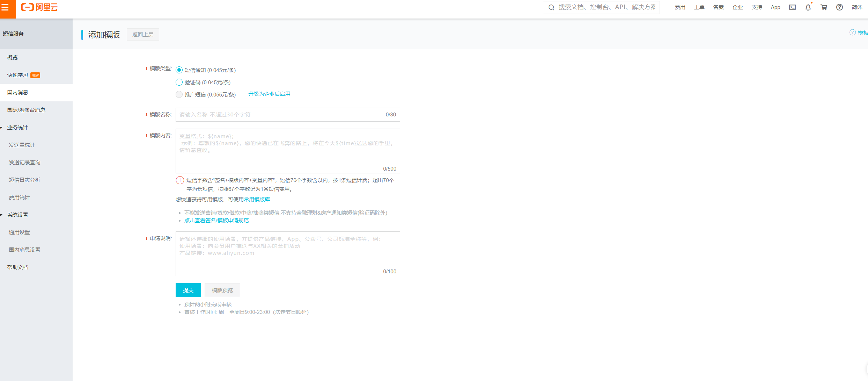Open 企业 in the top navigation
868x381 pixels.
737,7
